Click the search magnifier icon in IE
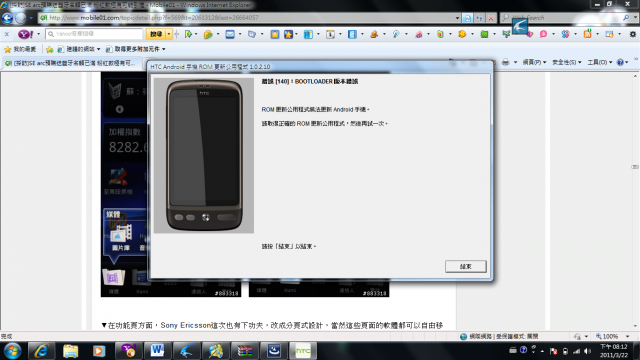Image resolution: width=640 pixels, height=360 pixels. (626, 18)
